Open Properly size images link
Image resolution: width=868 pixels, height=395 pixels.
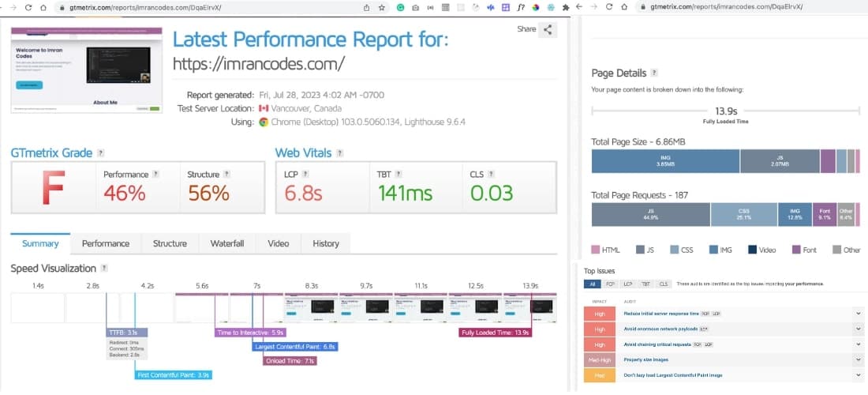[645, 359]
